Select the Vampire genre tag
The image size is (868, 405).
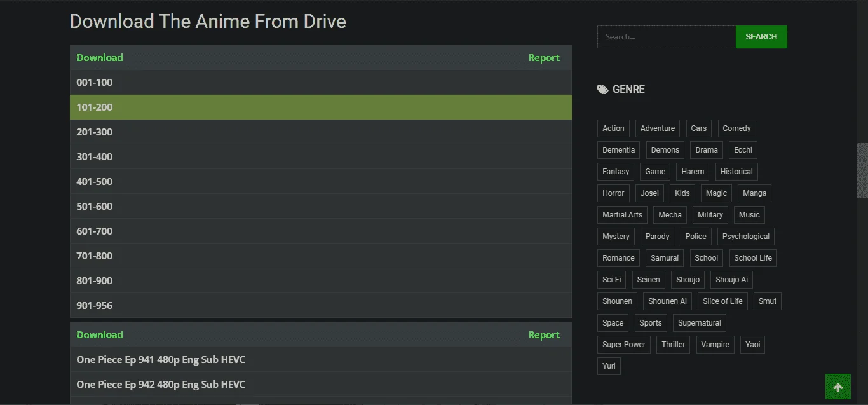click(x=715, y=345)
